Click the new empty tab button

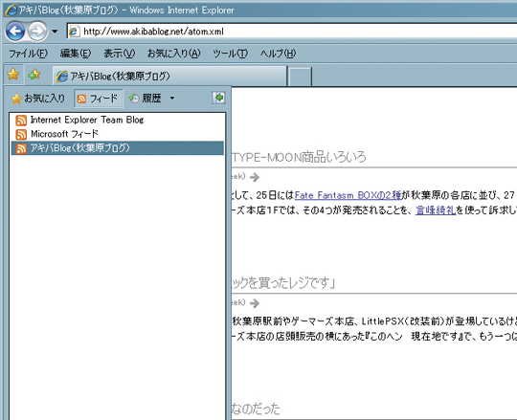pyautogui.click(x=300, y=77)
